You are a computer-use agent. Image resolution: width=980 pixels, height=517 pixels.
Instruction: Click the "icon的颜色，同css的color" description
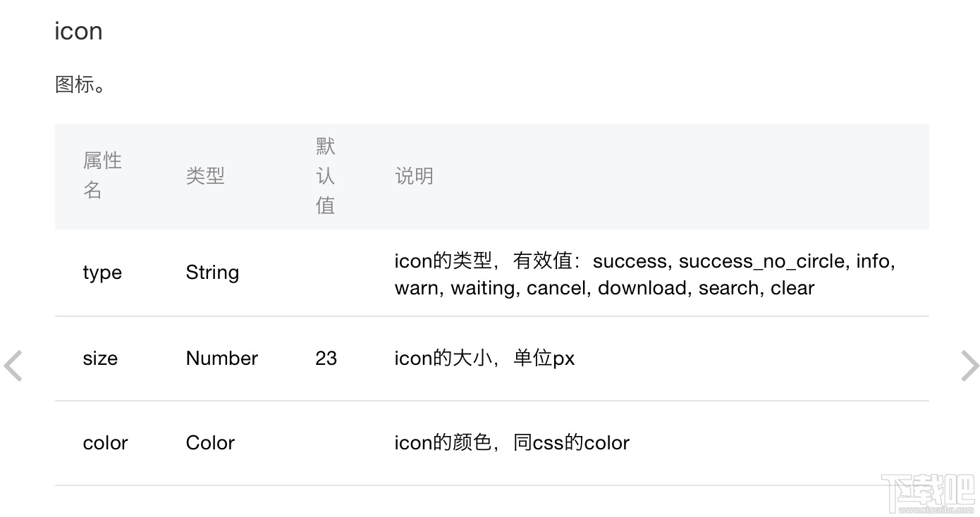click(x=512, y=443)
